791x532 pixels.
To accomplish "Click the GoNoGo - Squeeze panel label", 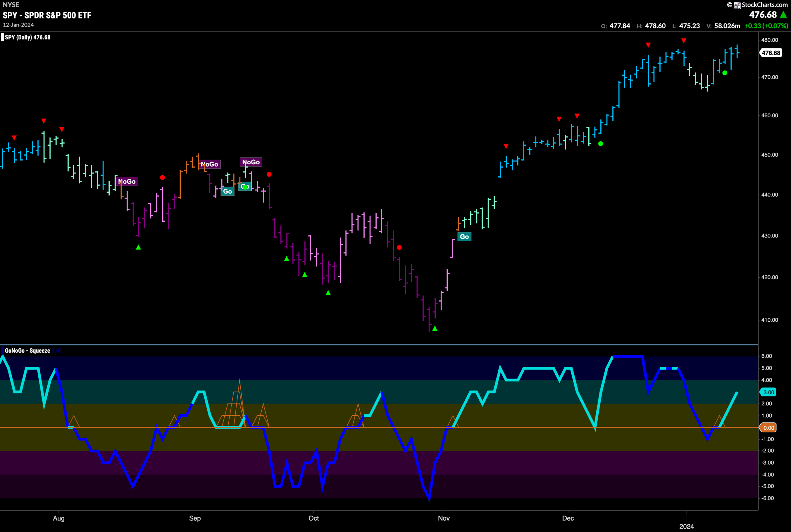I will 27,350.
